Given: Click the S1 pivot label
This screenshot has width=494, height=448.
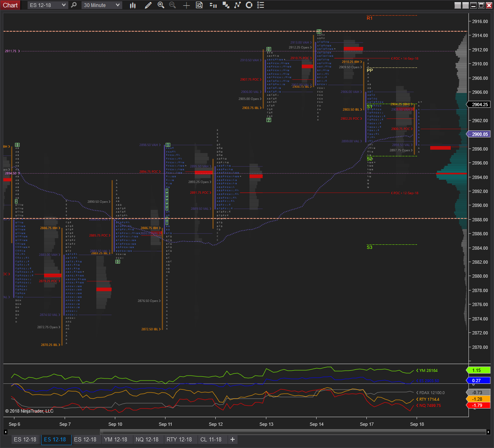Looking at the screenshot, I should (370, 107).
